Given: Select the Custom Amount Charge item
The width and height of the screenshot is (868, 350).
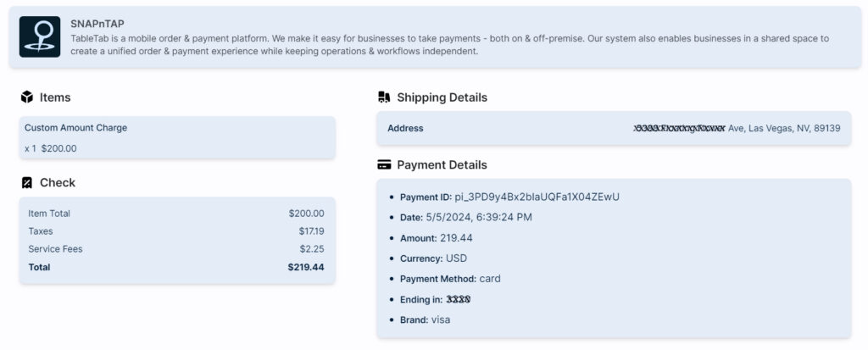Looking at the screenshot, I should 75,128.
